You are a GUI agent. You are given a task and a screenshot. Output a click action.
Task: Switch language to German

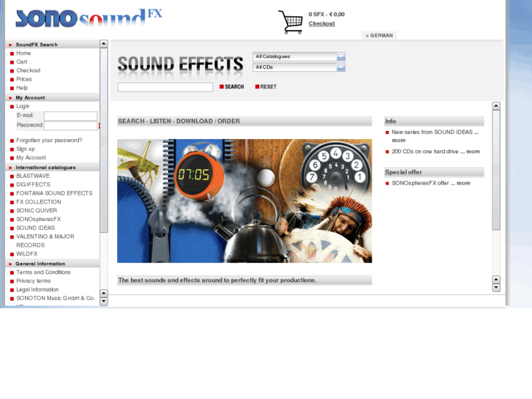pos(379,35)
